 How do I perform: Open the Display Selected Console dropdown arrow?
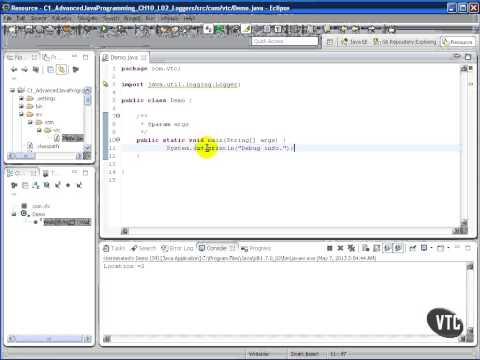coord(431,248)
